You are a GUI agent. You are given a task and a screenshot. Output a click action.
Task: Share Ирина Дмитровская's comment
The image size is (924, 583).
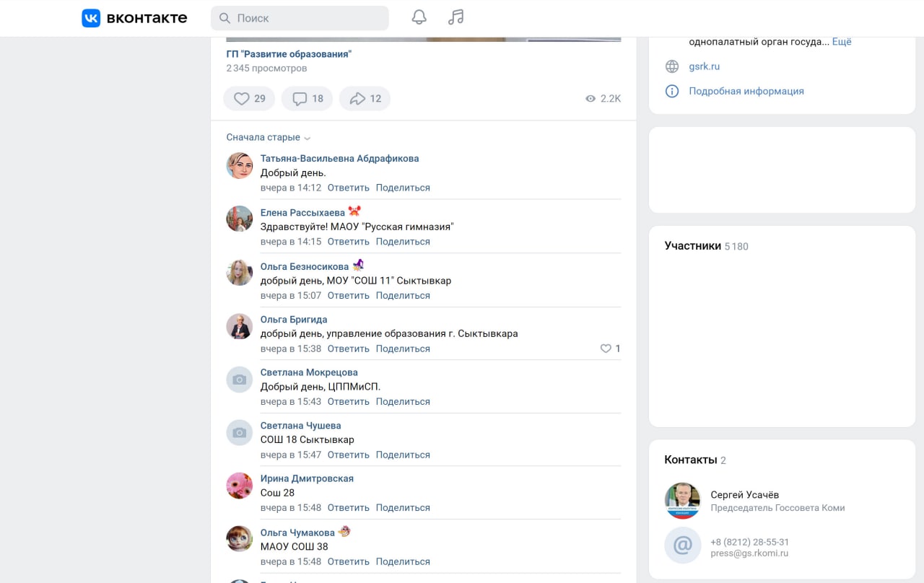coord(403,507)
